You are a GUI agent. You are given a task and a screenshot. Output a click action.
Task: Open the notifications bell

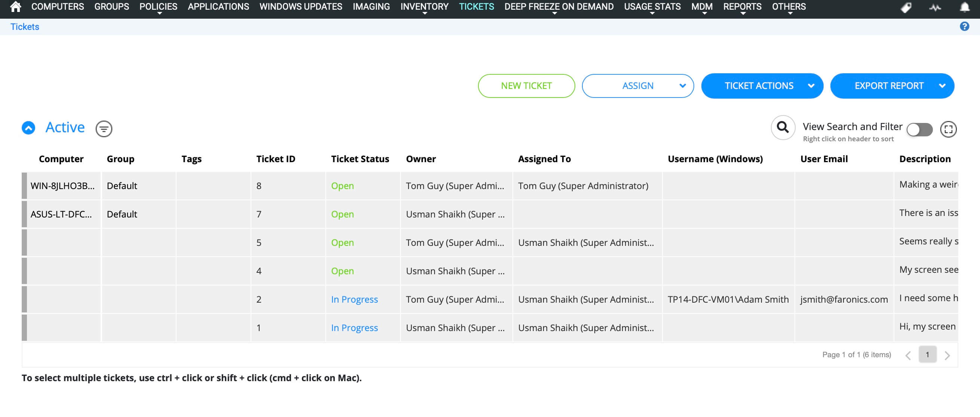[965, 6]
